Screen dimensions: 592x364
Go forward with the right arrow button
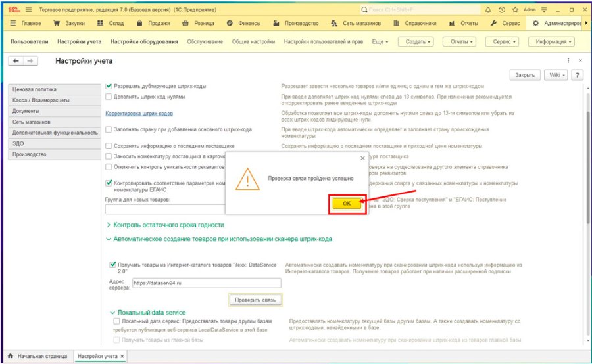pos(30,60)
